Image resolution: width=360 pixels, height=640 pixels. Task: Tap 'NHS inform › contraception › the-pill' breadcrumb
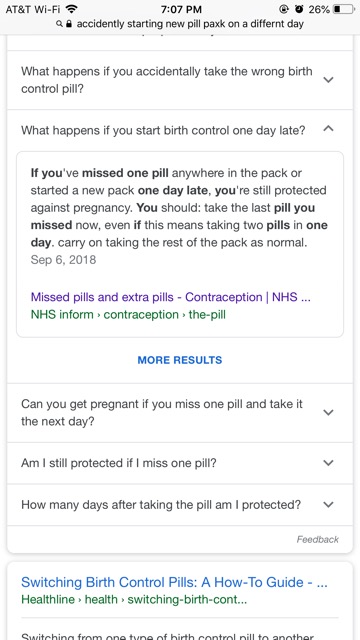[x=128, y=315]
